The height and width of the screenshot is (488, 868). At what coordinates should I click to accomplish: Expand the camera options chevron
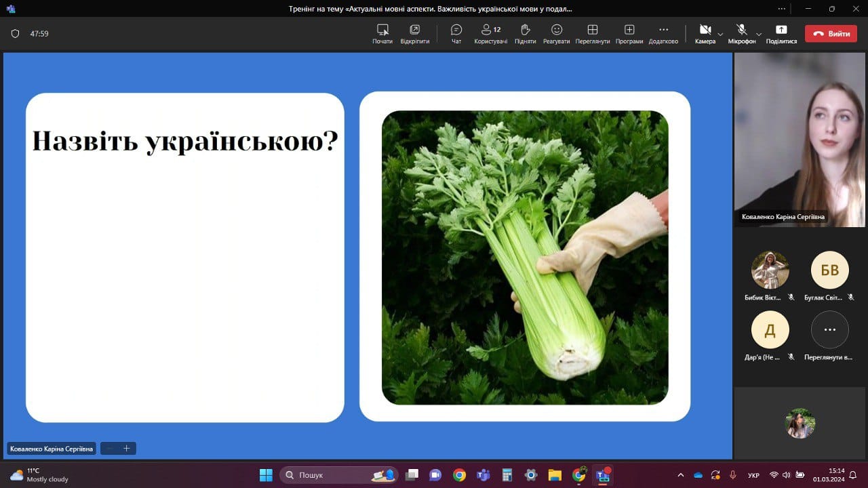[720, 34]
